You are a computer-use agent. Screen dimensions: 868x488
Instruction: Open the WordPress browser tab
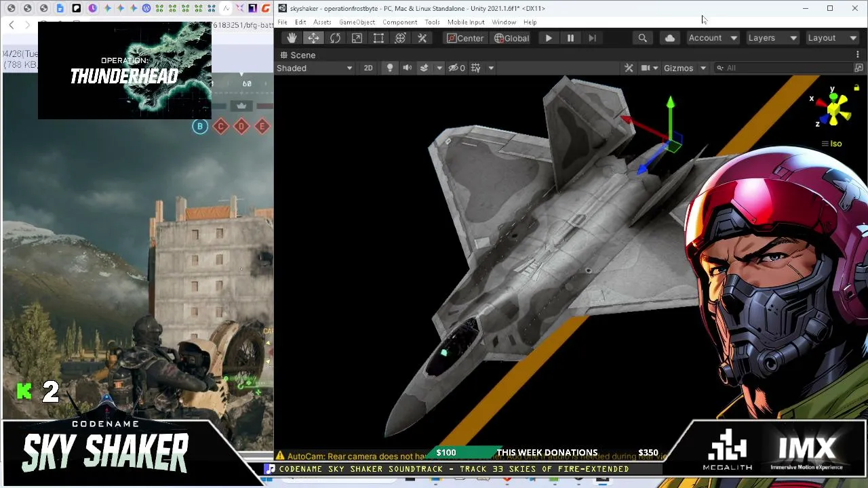146,8
